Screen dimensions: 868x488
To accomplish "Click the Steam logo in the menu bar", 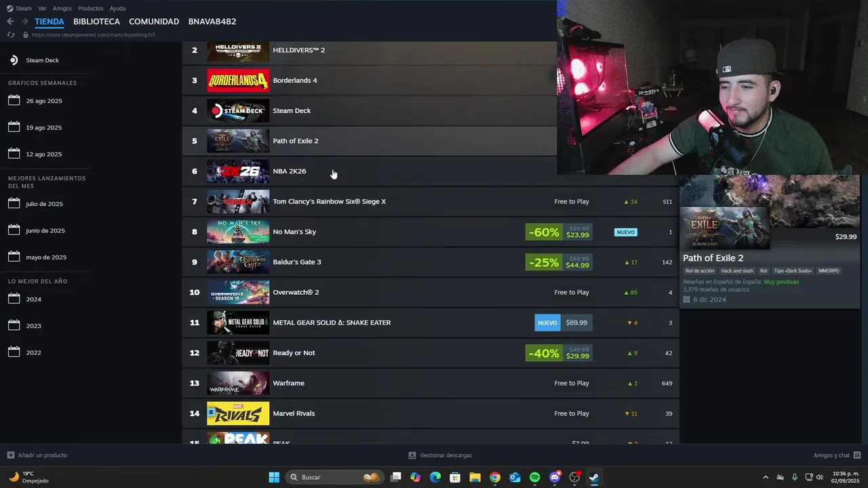I will (9, 8).
